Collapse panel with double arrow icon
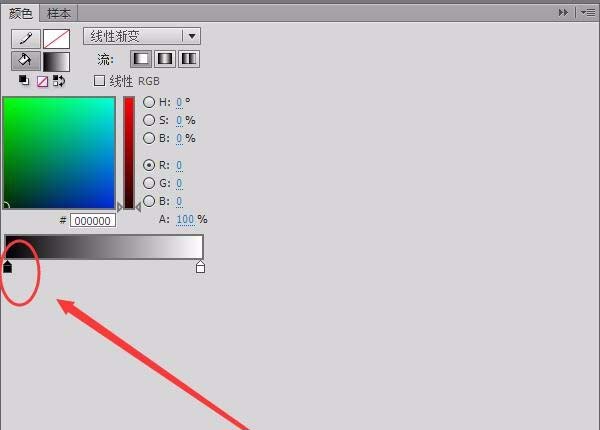 pos(563,13)
